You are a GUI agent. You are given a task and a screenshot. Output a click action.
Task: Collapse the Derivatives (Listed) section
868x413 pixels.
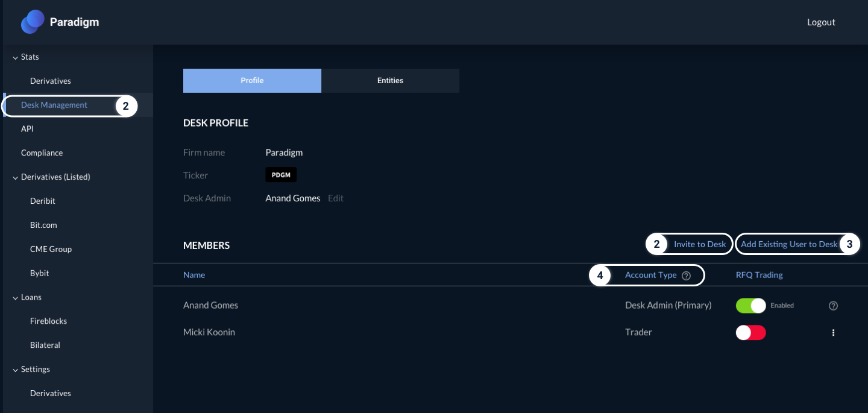click(x=16, y=177)
